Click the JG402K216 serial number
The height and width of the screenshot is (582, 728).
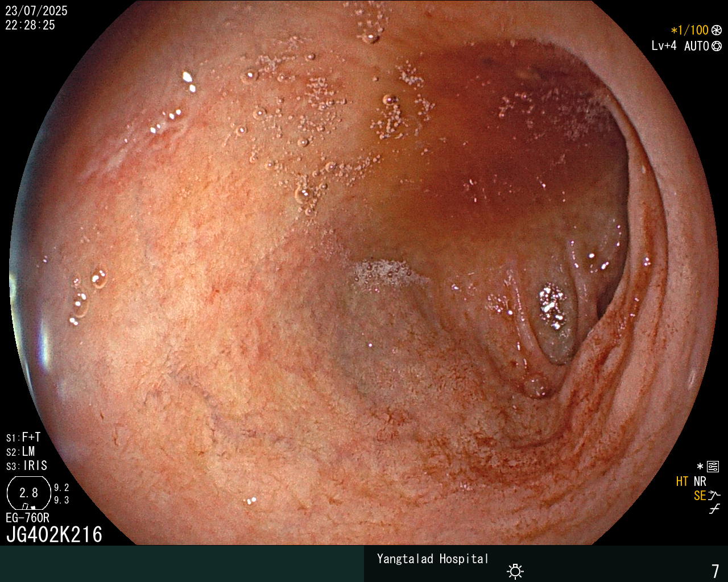click(x=54, y=534)
